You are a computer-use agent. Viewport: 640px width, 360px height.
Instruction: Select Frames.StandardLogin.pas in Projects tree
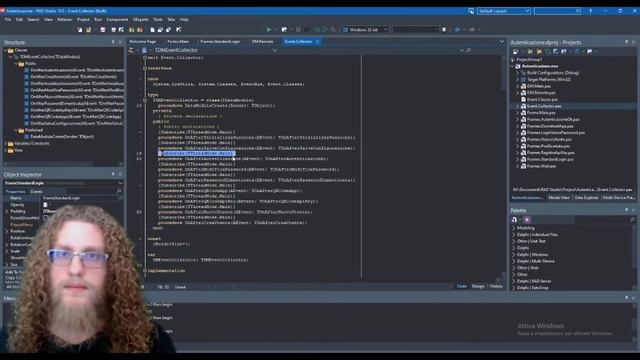[x=550, y=160]
